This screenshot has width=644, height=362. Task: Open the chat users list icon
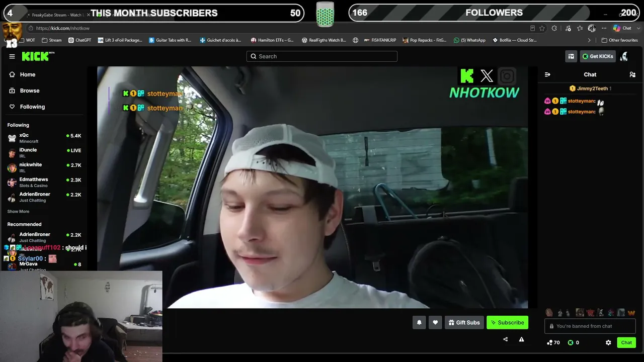click(632, 74)
